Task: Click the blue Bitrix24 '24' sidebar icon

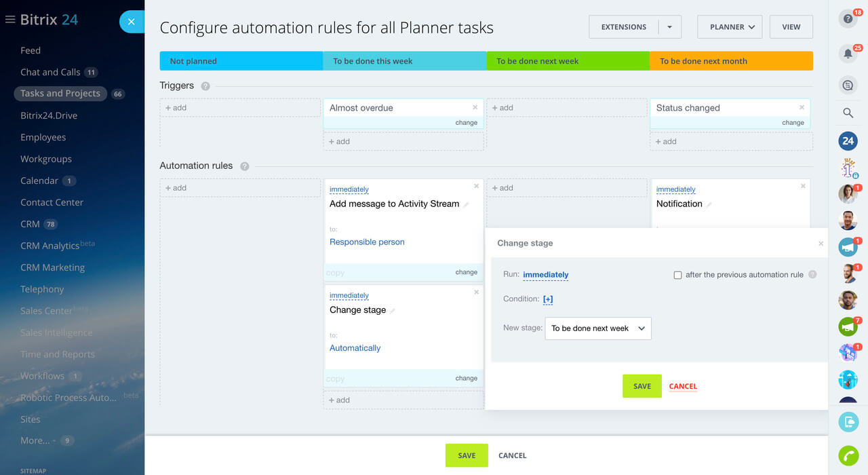Action: [848, 141]
